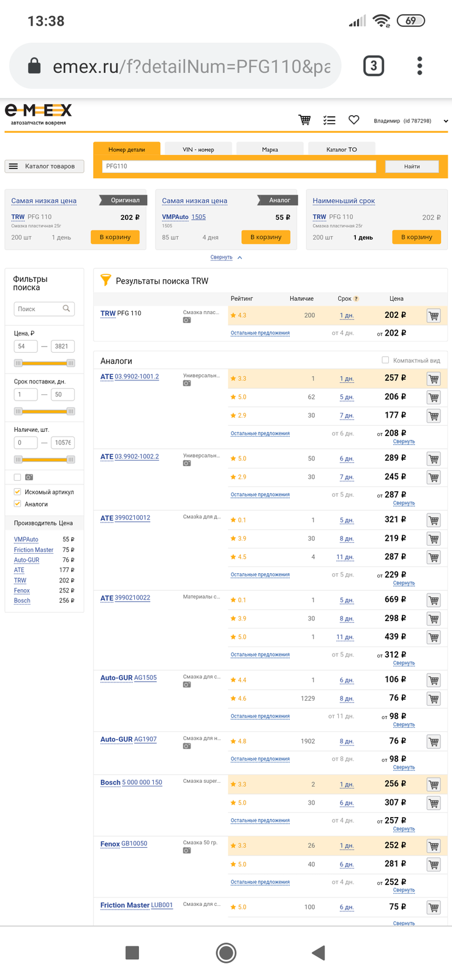452x980 pixels.
Task: Click the filter funnel icon by search results
Action: click(106, 281)
